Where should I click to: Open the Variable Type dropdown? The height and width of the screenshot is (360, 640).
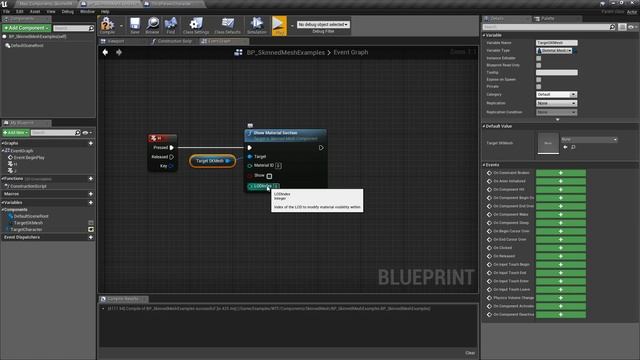554,51
